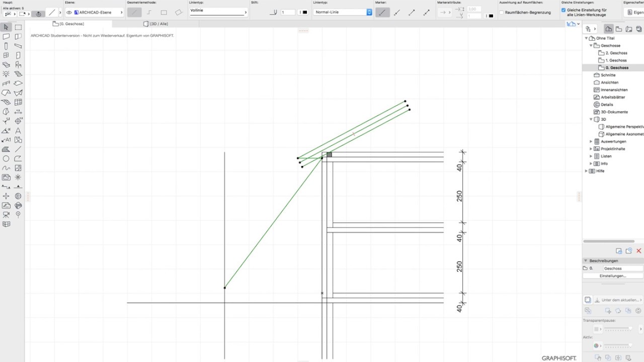Select the Marquee tool
Image resolution: width=644 pixels, height=362 pixels.
18,27
